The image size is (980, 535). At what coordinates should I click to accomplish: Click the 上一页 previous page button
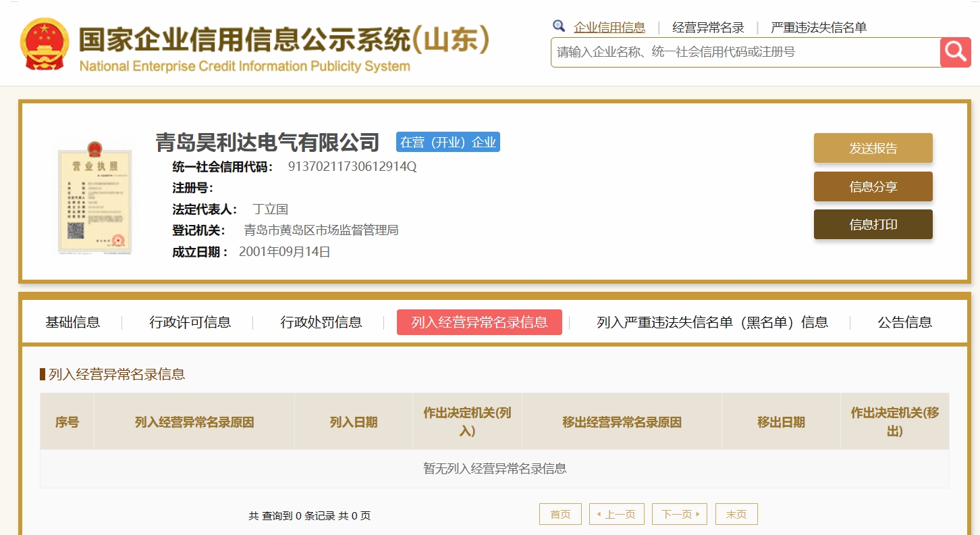tap(617, 514)
